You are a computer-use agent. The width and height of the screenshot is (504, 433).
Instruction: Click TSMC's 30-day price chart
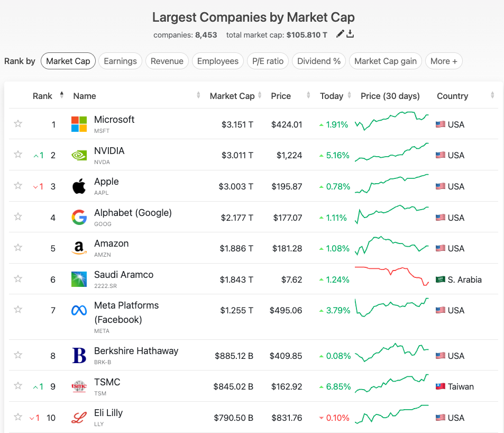pos(392,383)
